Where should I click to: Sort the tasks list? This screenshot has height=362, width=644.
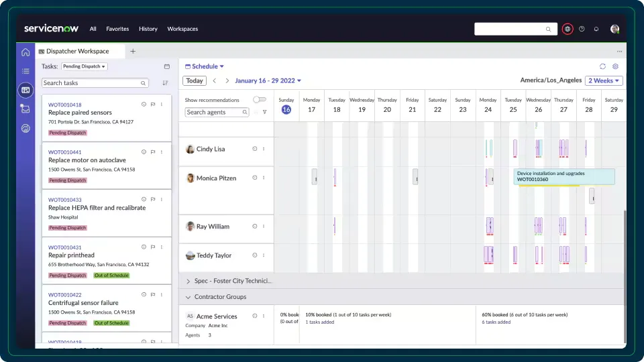[x=165, y=83]
